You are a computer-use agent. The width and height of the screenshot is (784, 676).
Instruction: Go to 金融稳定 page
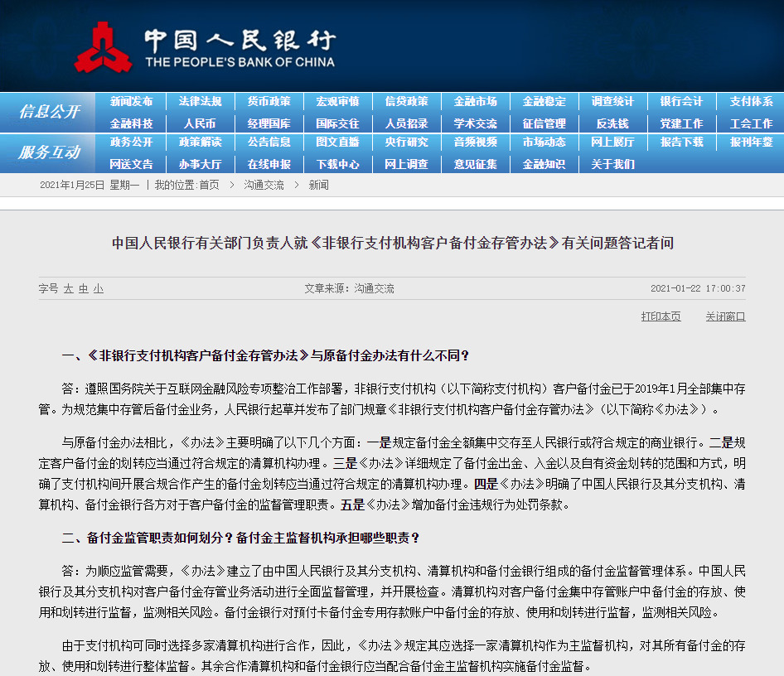(544, 101)
